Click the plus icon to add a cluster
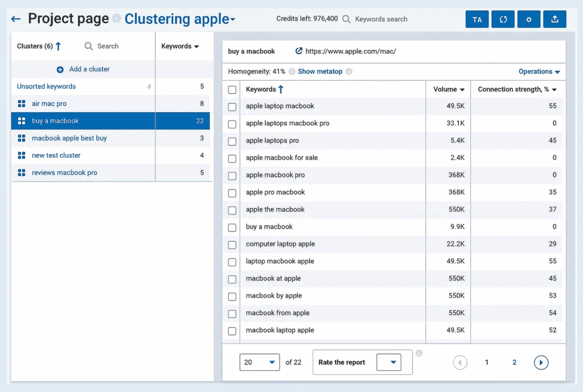This screenshot has height=392, width=583. (60, 69)
